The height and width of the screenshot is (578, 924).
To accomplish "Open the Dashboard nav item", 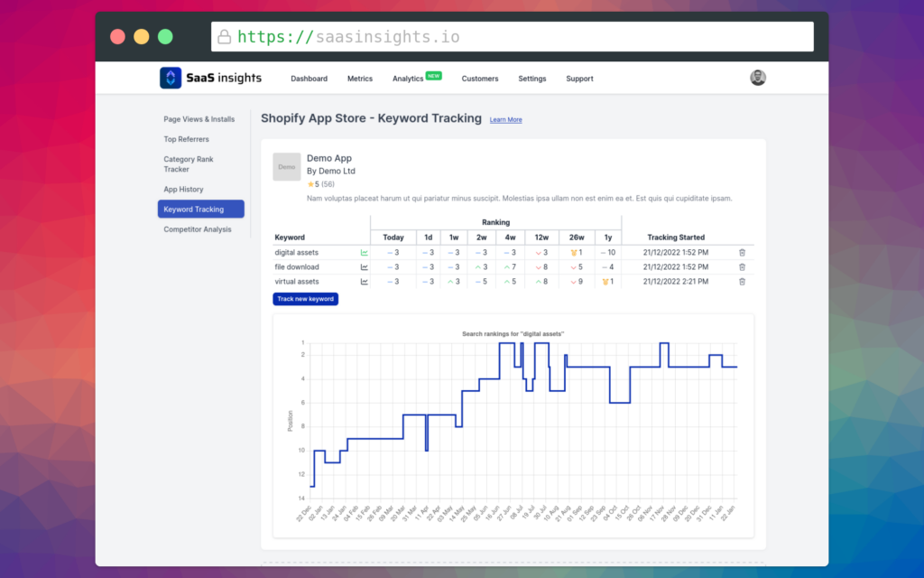I will (309, 79).
